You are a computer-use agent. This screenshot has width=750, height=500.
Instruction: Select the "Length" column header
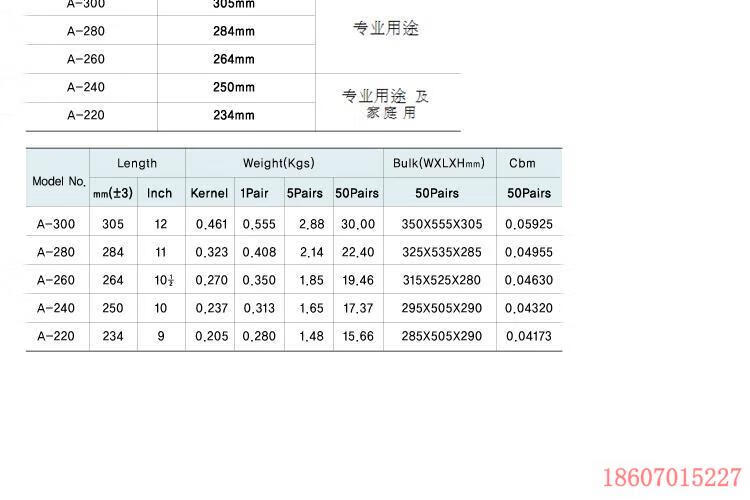[137, 163]
